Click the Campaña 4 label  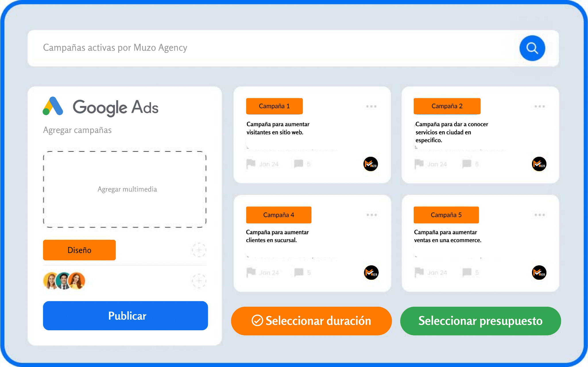[x=278, y=215]
